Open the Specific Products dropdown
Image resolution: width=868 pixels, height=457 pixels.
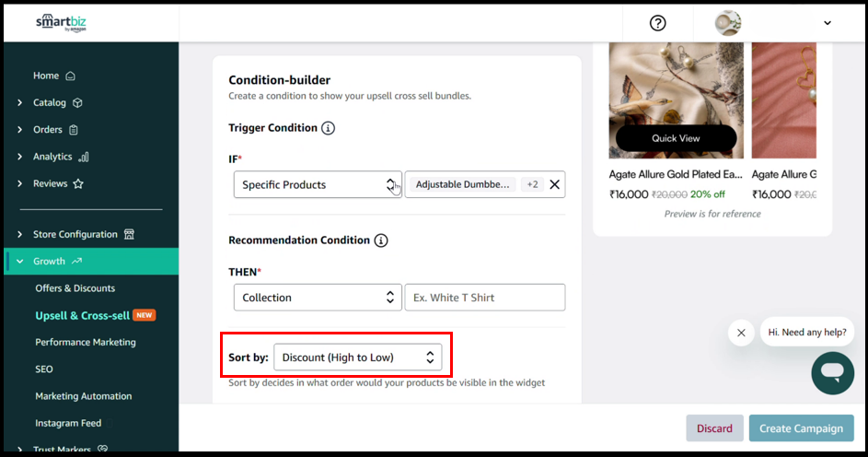tap(318, 184)
